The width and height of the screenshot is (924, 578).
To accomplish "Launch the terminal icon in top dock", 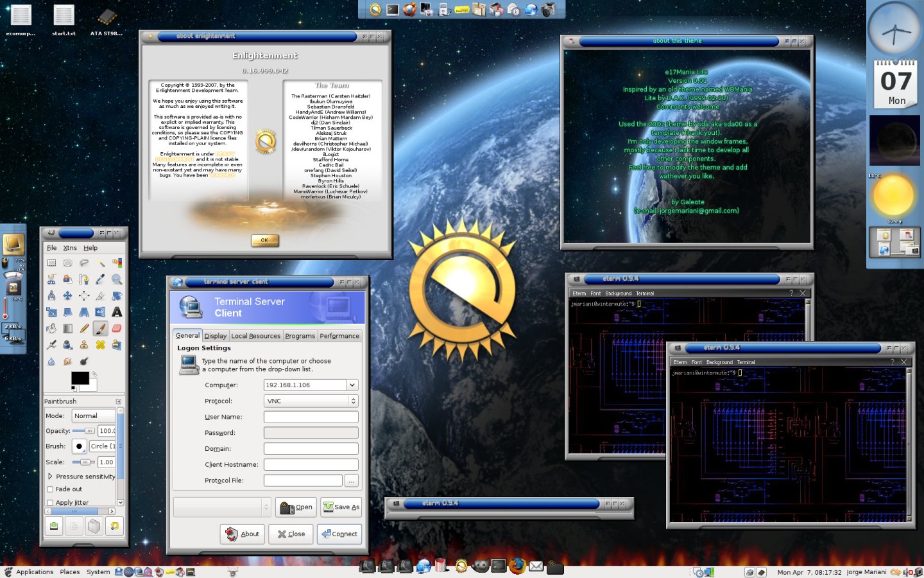I will 393,9.
